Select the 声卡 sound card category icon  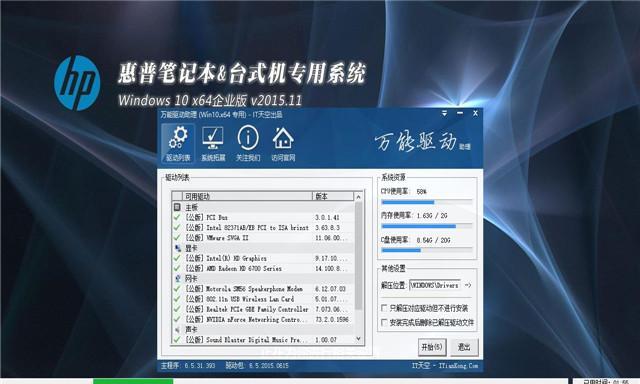coord(177,329)
